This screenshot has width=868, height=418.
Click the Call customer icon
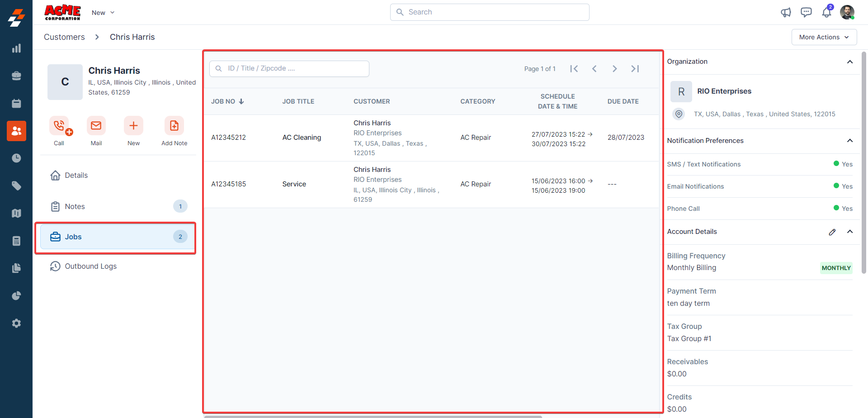point(59,126)
